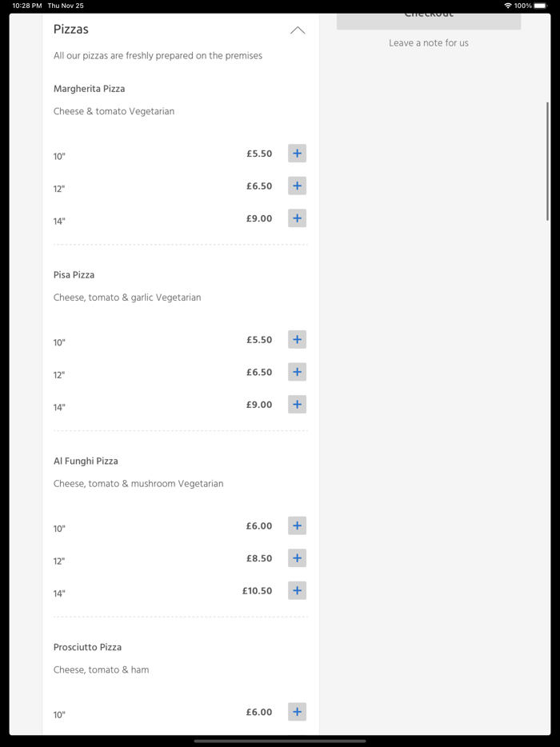This screenshot has width=560, height=747.
Task: Tap the Al Funghi Pizza name
Action: tap(86, 461)
